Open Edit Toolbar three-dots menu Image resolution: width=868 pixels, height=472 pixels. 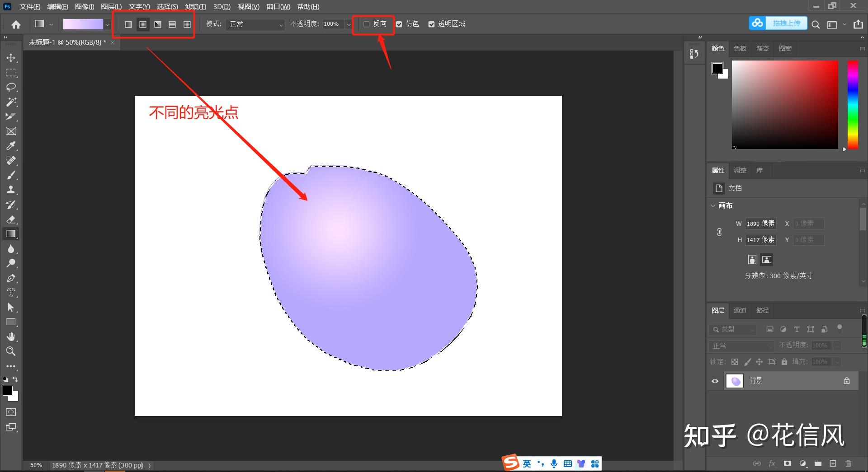[11, 366]
